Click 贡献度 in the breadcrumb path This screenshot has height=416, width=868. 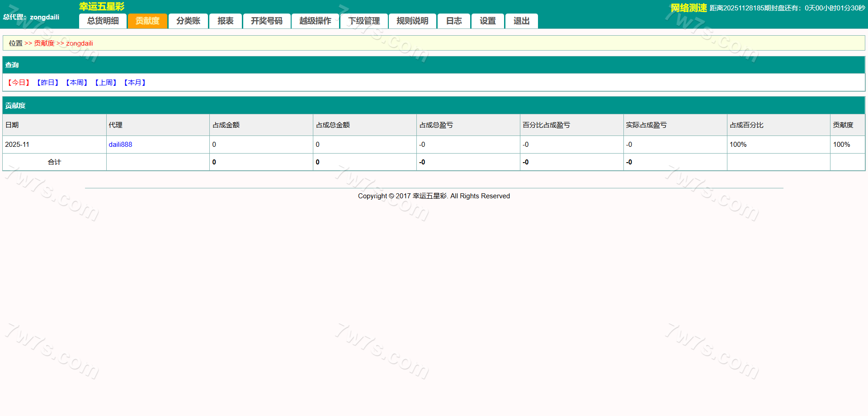tap(44, 43)
